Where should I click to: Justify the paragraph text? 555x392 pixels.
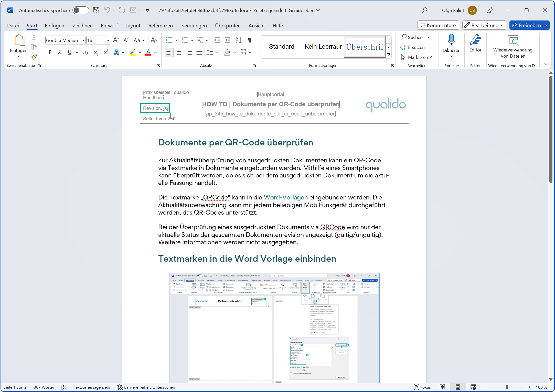199,52
